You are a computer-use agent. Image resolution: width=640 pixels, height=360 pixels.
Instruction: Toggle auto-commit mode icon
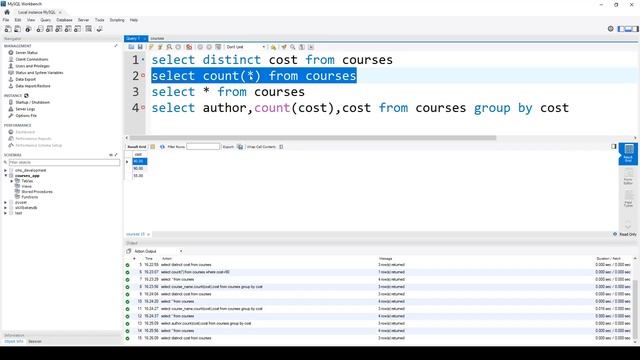tap(218, 47)
